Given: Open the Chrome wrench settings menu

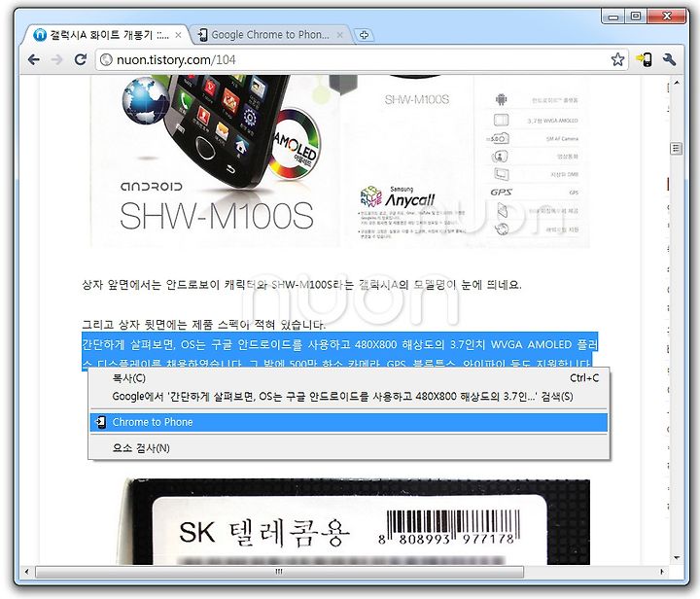Looking at the screenshot, I should [670, 59].
